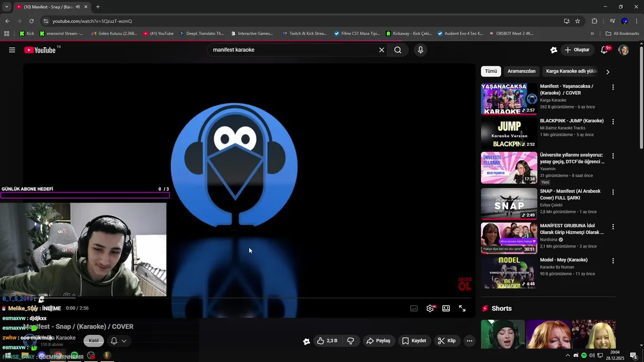This screenshot has height=362, width=644.
Task: Click the Katıl join button
Action: click(x=94, y=340)
